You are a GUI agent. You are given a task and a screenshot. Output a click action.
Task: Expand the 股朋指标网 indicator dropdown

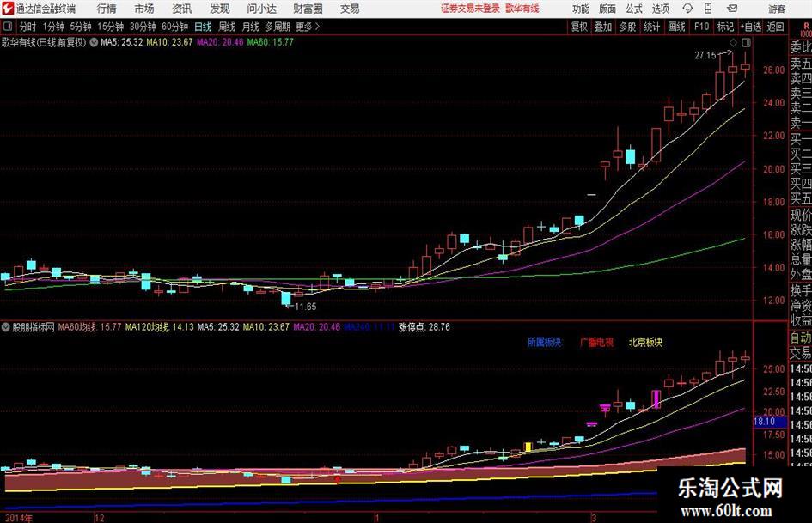coord(6,327)
